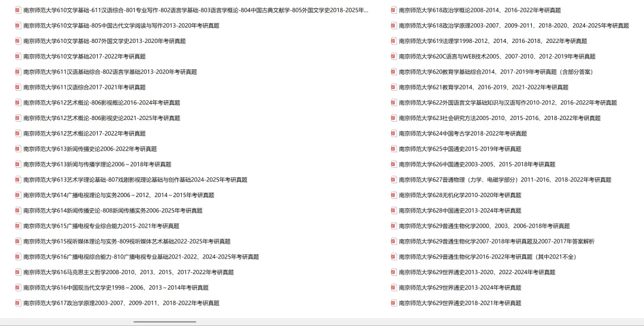Click PDF icon beside 617政治学原理 file
The width and height of the screenshot is (644, 326).
[x=18, y=303]
